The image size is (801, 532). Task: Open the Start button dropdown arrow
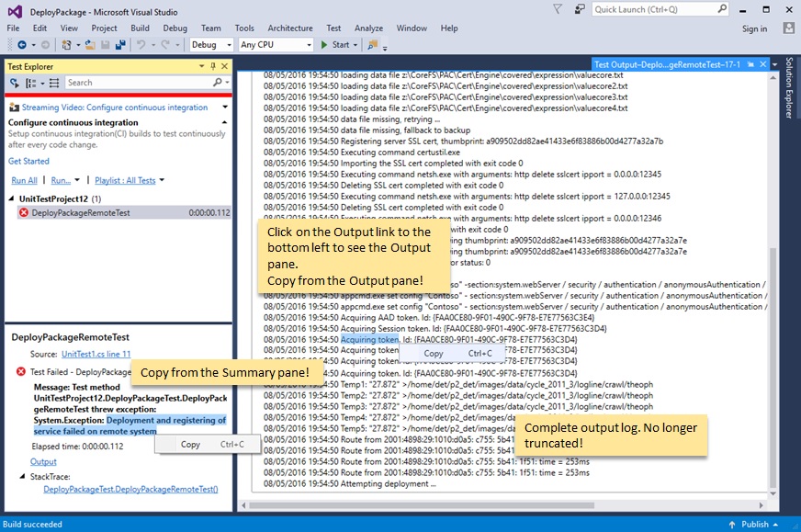[x=355, y=45]
